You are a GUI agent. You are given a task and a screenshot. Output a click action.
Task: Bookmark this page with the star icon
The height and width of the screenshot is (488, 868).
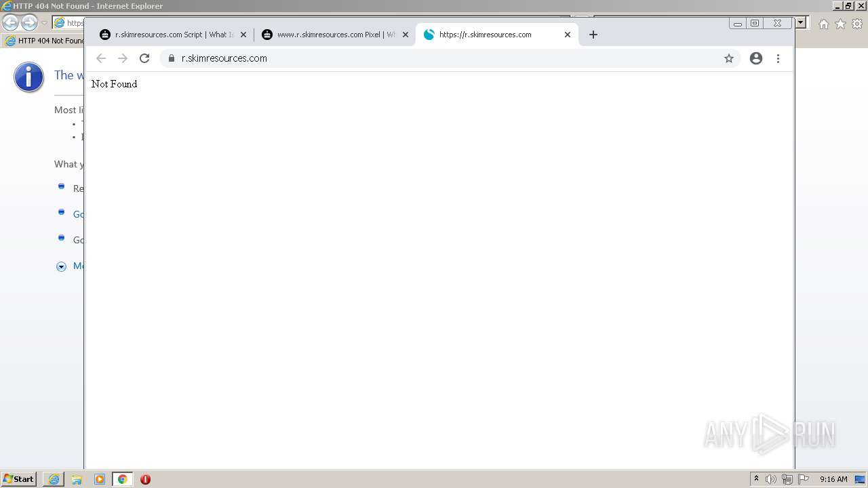click(729, 58)
